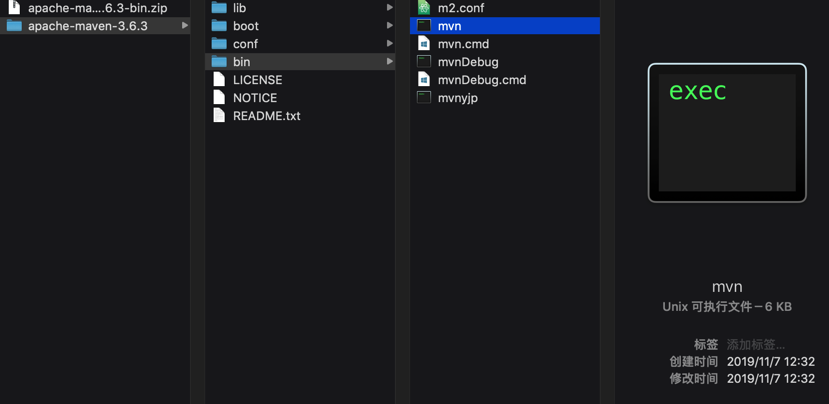This screenshot has width=829, height=404.
Task: Select the apache-maven-3.6.3 folder
Action: pyautogui.click(x=88, y=26)
